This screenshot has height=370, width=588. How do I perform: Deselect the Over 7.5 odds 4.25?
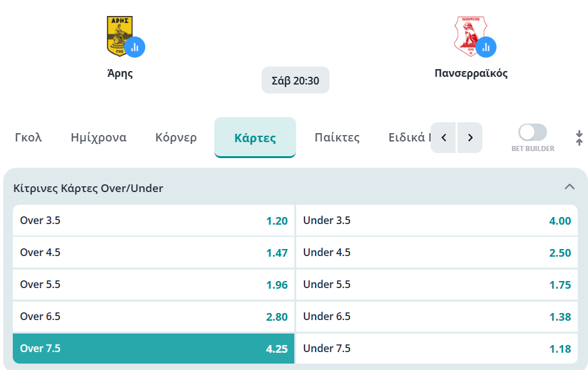tap(154, 349)
